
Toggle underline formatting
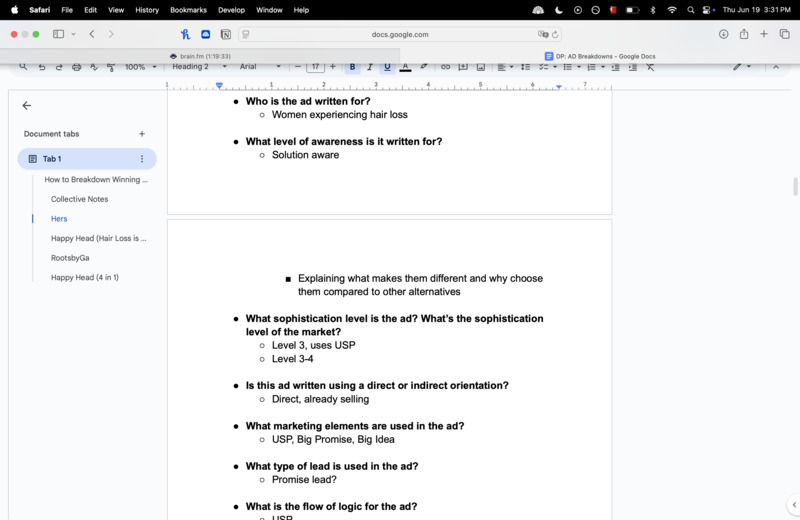pyautogui.click(x=387, y=67)
